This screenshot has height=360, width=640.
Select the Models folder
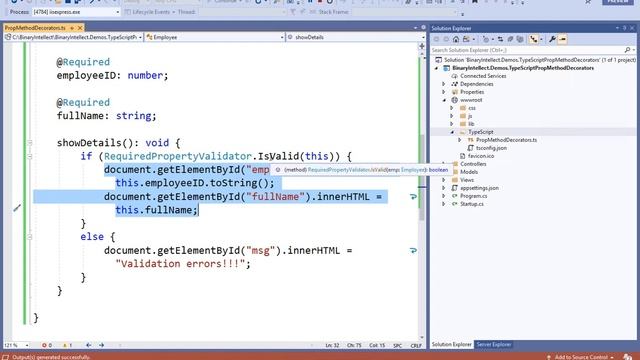pyautogui.click(x=469, y=172)
